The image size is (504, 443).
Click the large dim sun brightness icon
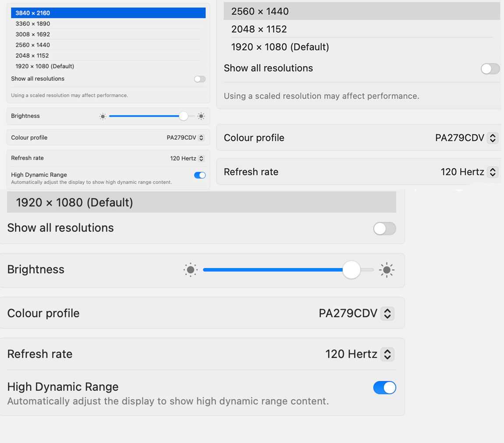point(190,270)
